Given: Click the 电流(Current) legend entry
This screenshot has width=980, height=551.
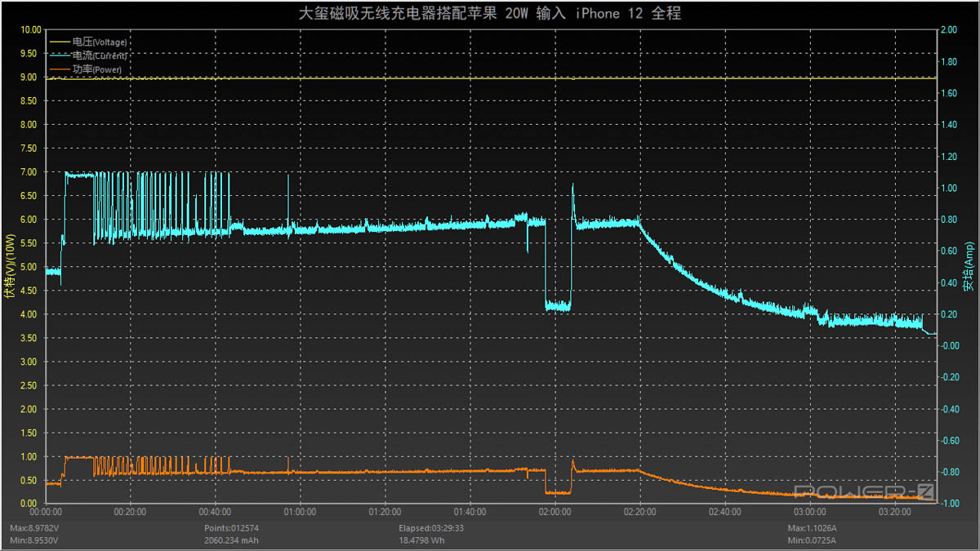Looking at the screenshot, I should click(100, 56).
